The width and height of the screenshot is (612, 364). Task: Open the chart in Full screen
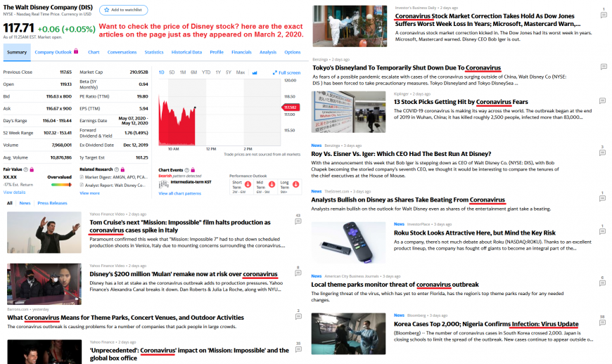(286, 73)
